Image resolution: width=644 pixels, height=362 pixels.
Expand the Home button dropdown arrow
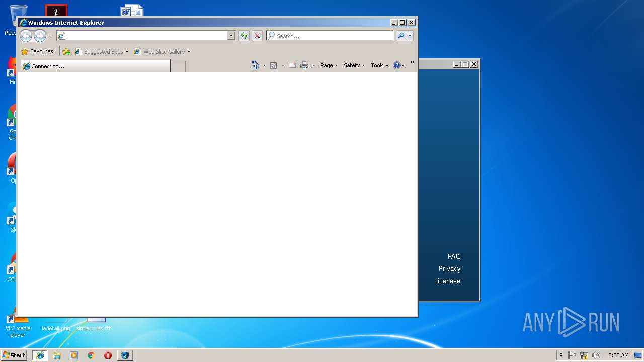point(264,65)
